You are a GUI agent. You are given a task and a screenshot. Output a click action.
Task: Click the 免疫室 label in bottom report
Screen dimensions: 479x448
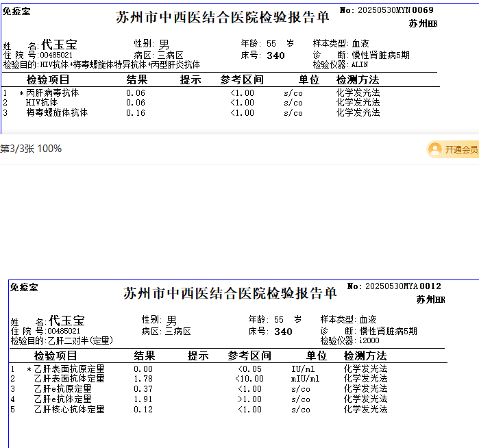tap(24, 288)
